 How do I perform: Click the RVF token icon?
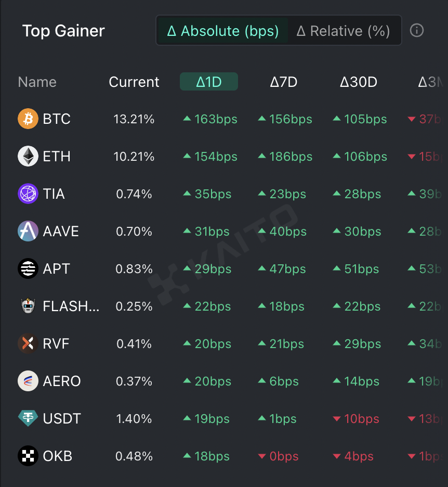pyautogui.click(x=28, y=344)
